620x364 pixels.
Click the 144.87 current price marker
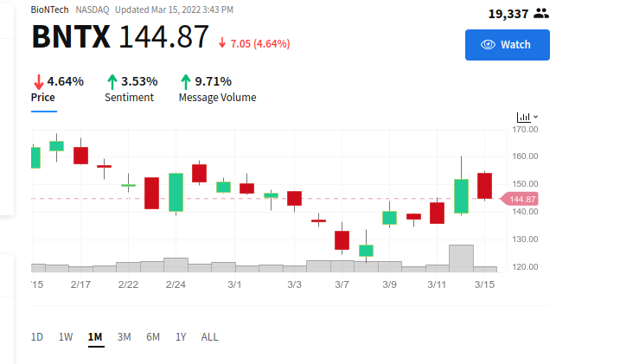pos(520,199)
